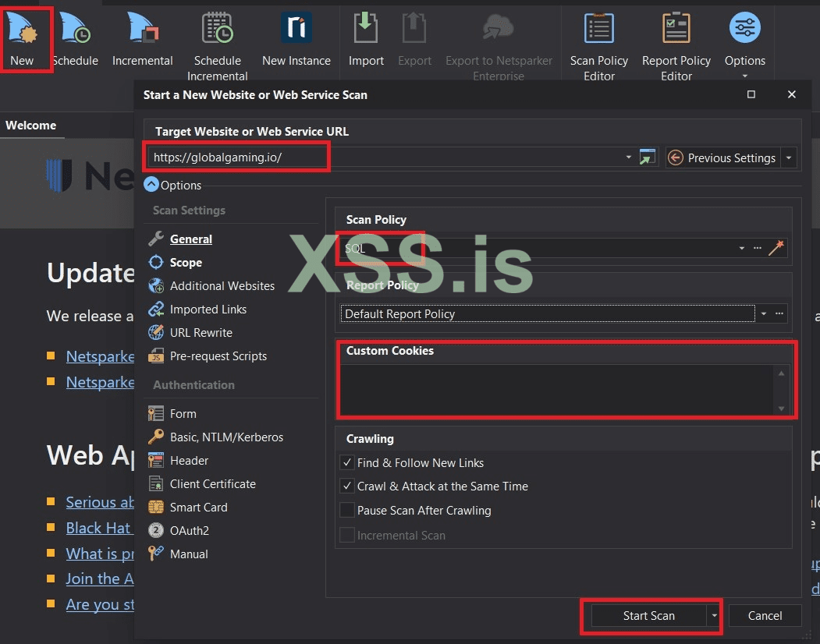Open the 'What is pr' link
Screen dimensions: 820x644
pos(100,554)
